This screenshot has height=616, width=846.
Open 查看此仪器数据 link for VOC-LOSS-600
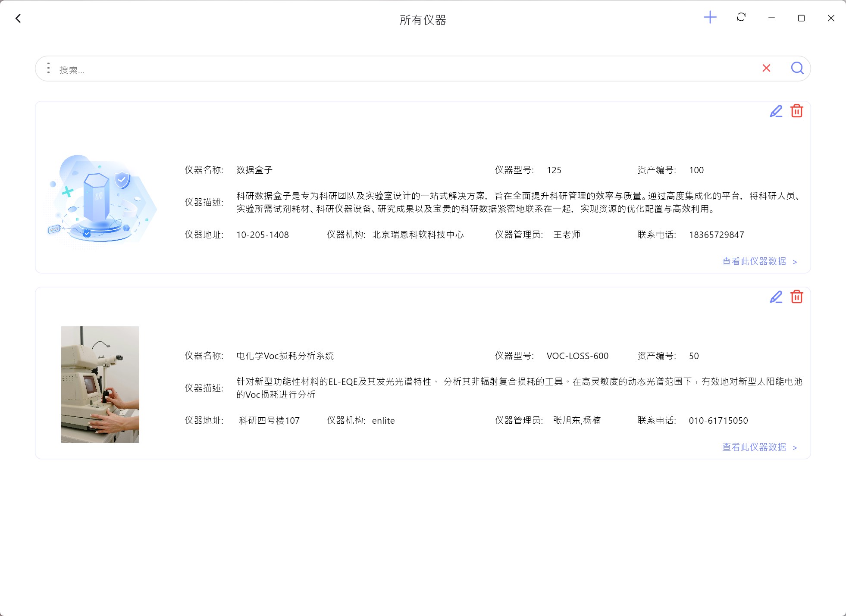click(x=759, y=447)
